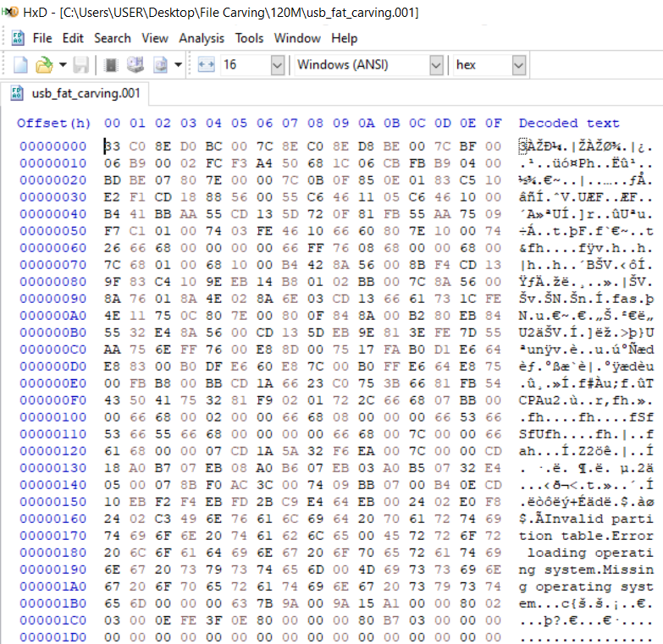Image resolution: width=663 pixels, height=644 pixels.
Task: Click offset 000001C0 row label
Action: pyautogui.click(x=52, y=620)
